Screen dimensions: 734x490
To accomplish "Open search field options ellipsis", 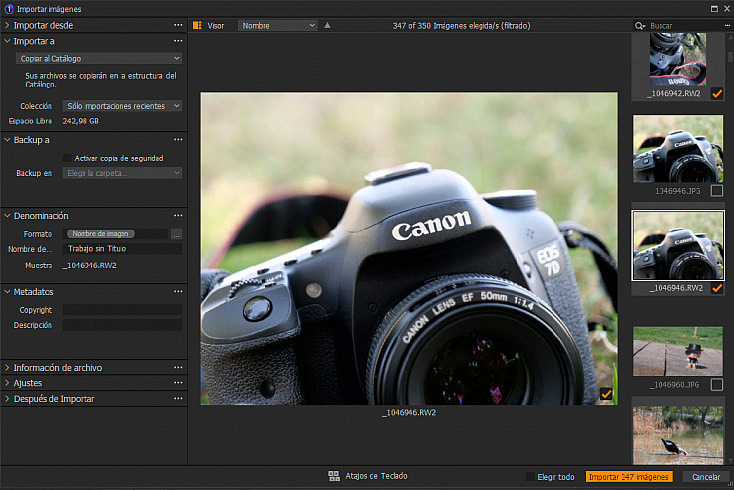I will tap(727, 26).
